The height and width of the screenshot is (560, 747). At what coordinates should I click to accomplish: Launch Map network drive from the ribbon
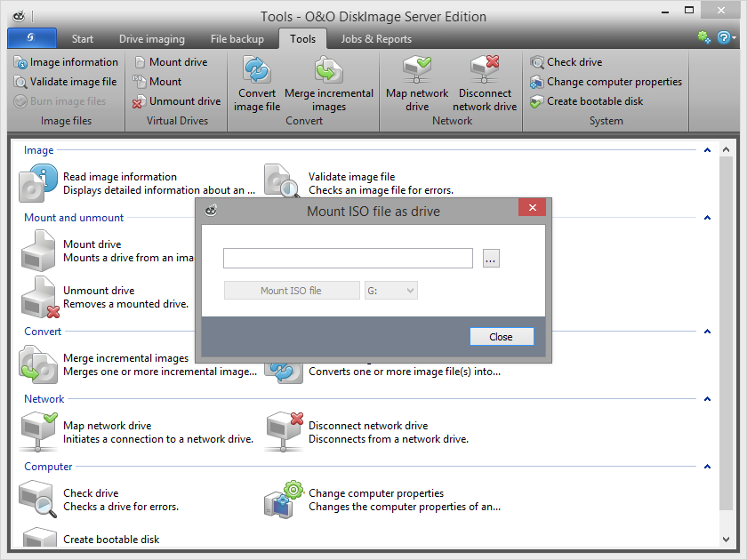(x=417, y=84)
